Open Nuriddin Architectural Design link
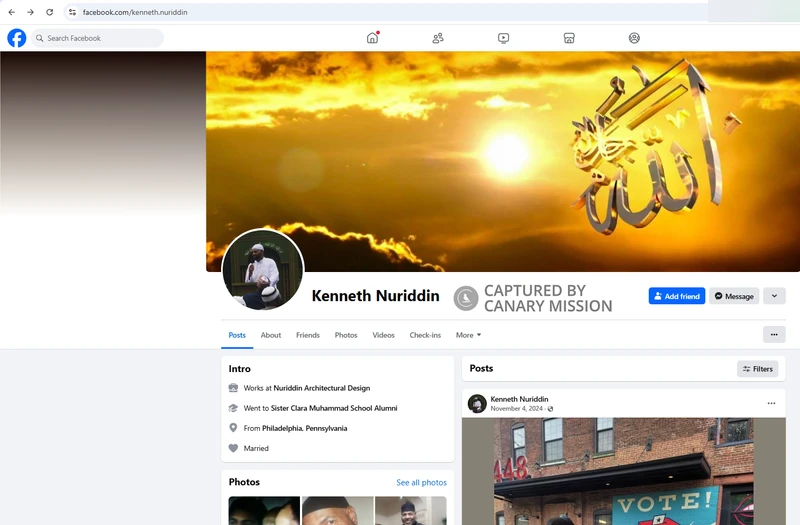 [x=321, y=388]
